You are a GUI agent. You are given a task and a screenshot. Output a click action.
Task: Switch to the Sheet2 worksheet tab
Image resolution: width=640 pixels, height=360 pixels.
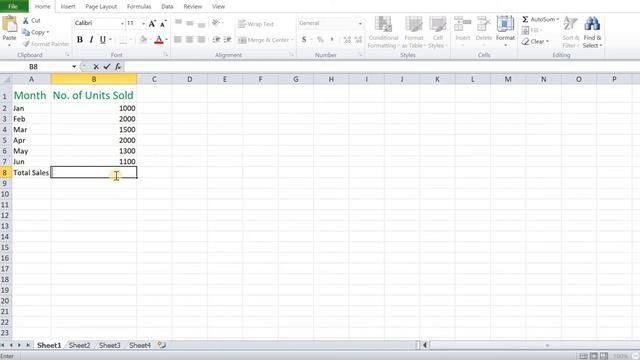(x=79, y=345)
